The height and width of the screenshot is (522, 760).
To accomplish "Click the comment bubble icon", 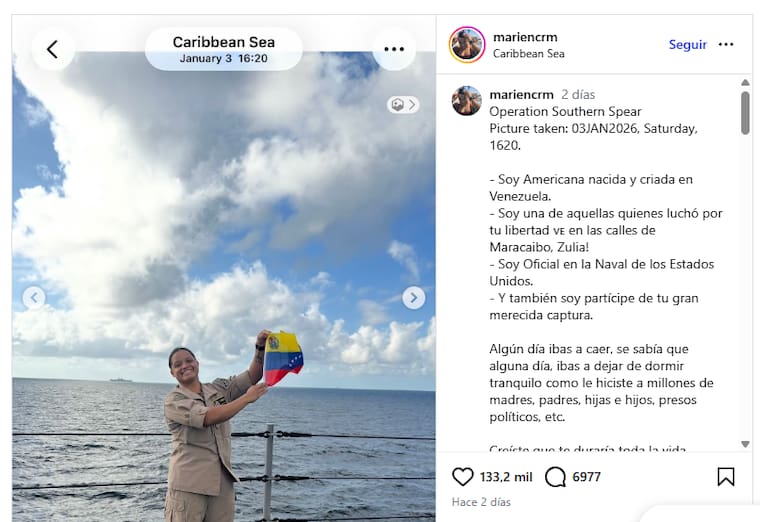I will 555,477.
